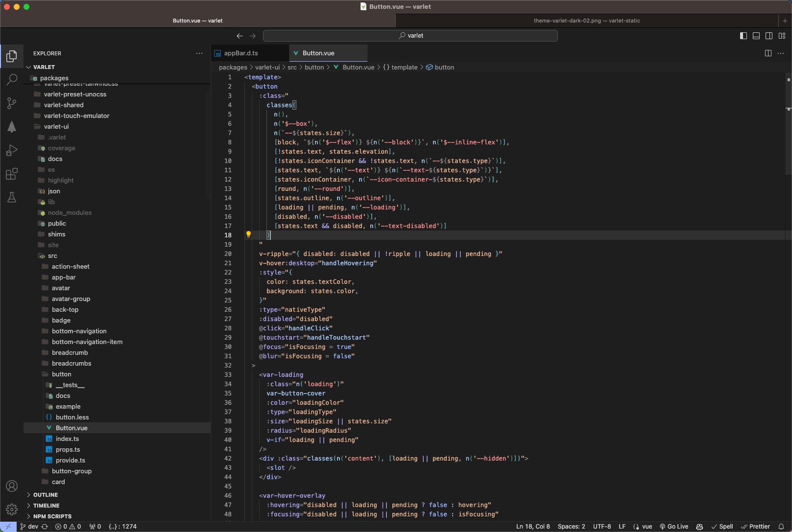Split the editor to the right
Screen dimensions: 792x532
coord(768,53)
